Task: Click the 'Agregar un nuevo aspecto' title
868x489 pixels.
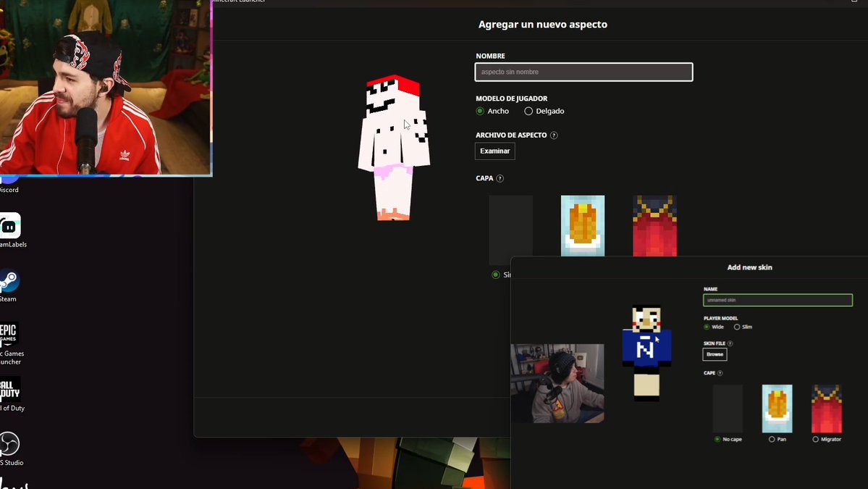Action: (542, 25)
